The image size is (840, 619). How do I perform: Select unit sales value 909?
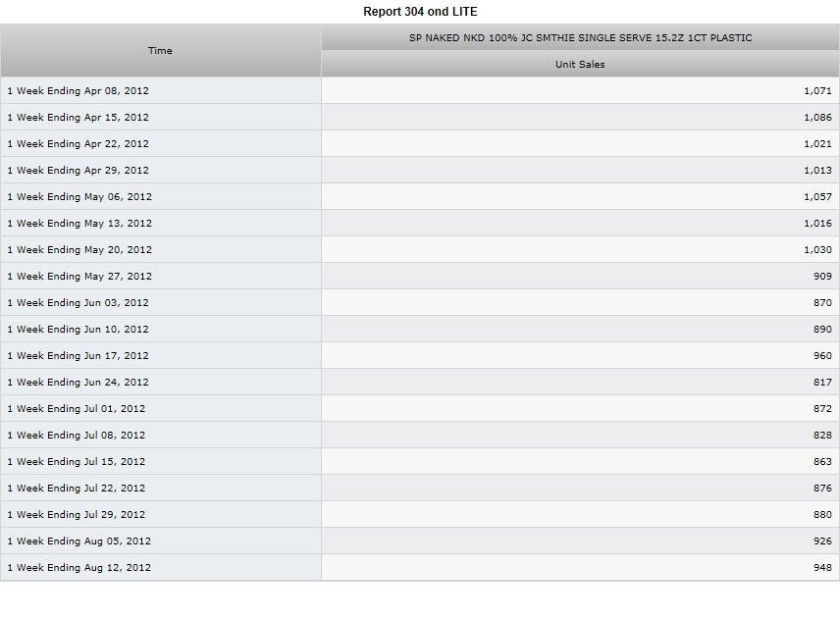[822, 276]
